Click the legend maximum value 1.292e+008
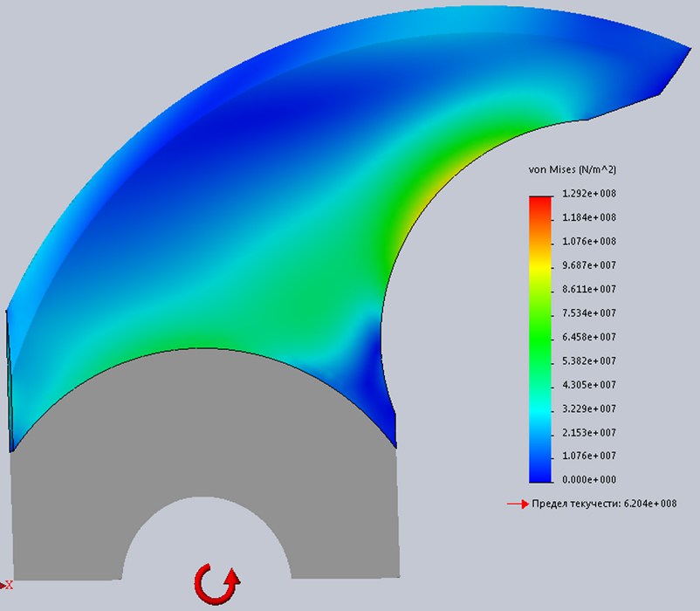The height and width of the screenshot is (611, 700). [589, 194]
